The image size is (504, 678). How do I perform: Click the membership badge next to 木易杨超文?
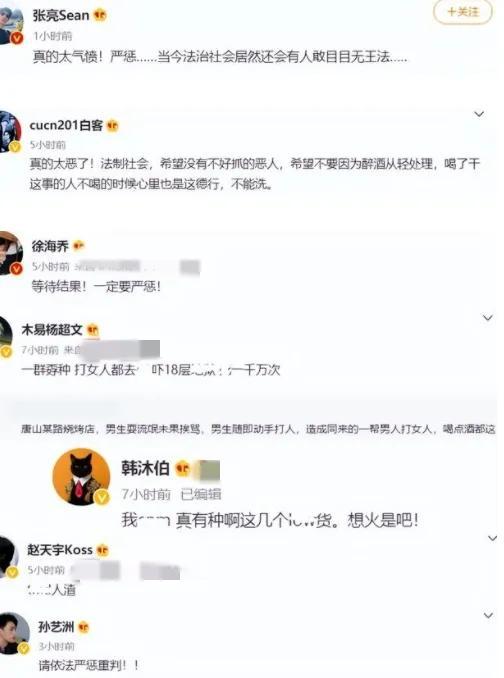click(x=93, y=330)
